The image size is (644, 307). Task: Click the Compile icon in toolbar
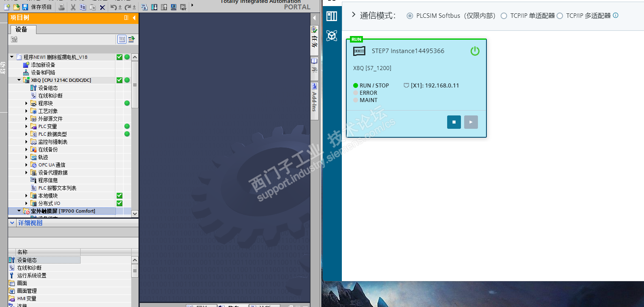[144, 7]
